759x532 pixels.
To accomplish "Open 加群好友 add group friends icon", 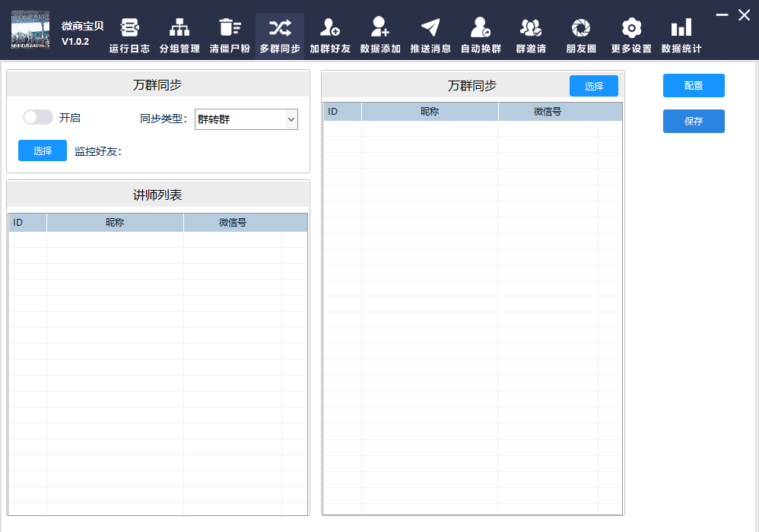I will (x=329, y=28).
